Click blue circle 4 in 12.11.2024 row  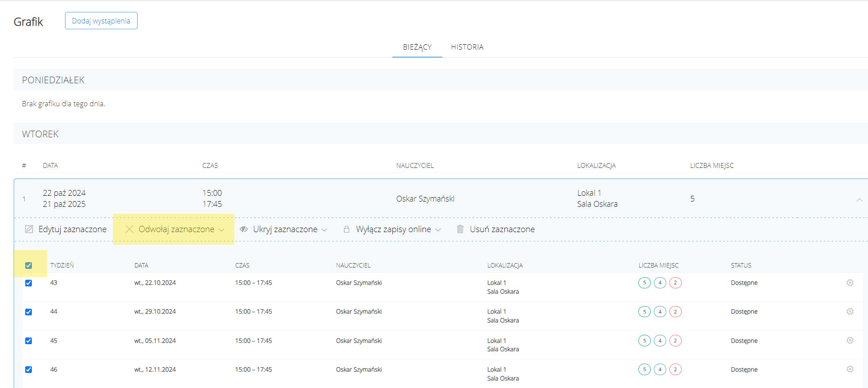click(660, 369)
